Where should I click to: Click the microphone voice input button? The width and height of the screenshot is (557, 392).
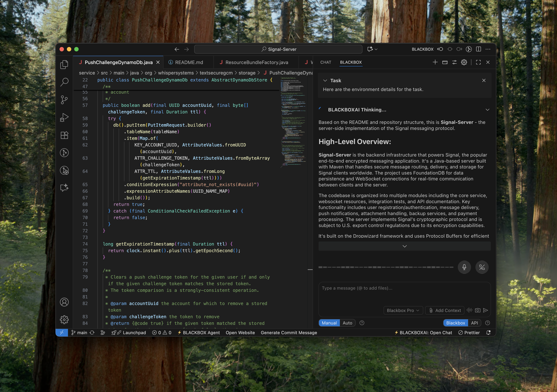(464, 267)
